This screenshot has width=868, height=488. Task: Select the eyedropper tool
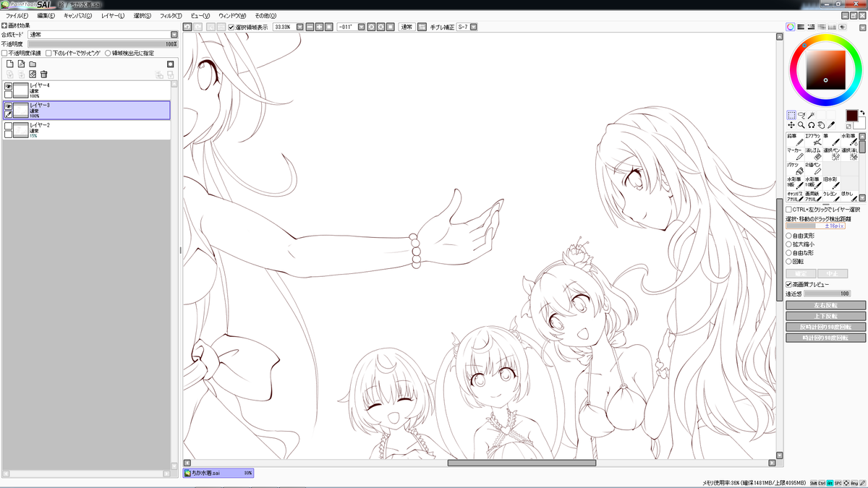832,125
